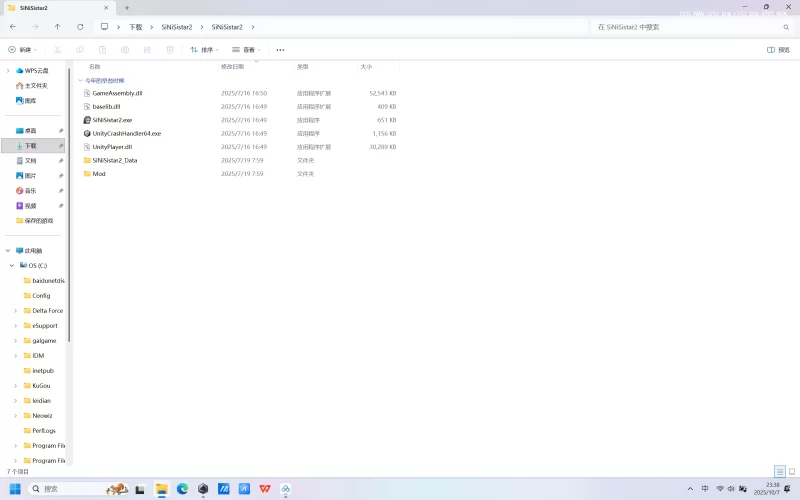Image resolution: width=800 pixels, height=500 pixels.
Task: Open notifications bell in the taskbar
Action: click(x=787, y=489)
